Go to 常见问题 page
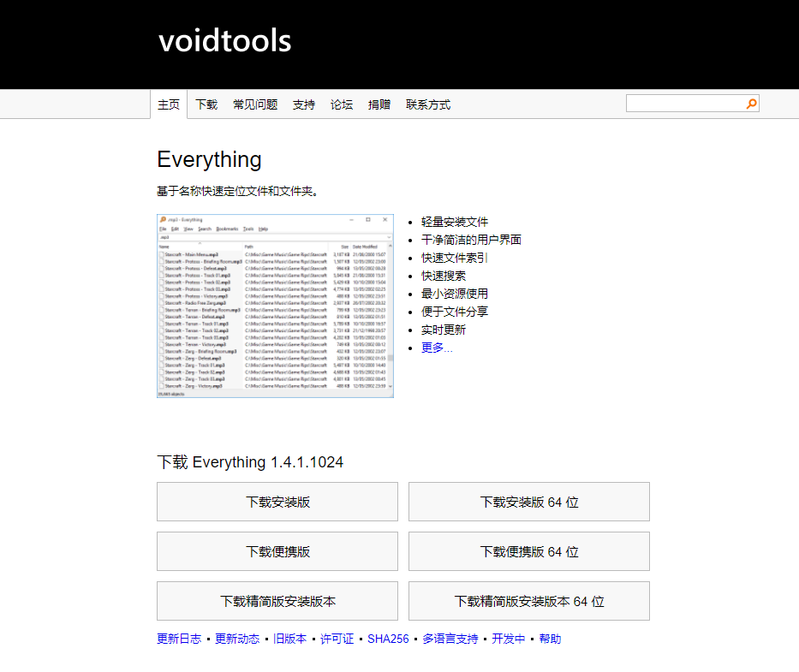The height and width of the screenshot is (672, 799). pyautogui.click(x=255, y=104)
